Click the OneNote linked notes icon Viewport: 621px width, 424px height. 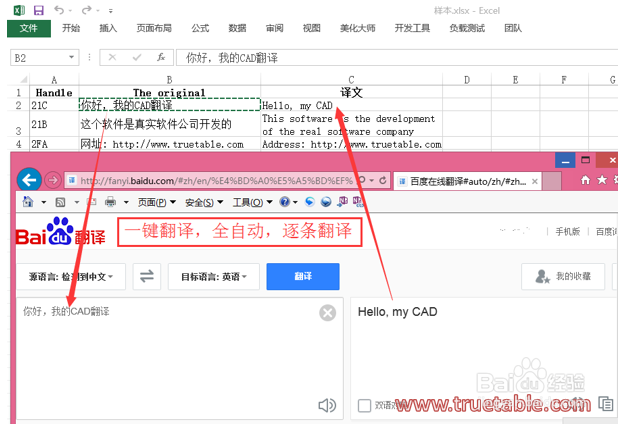(x=358, y=202)
